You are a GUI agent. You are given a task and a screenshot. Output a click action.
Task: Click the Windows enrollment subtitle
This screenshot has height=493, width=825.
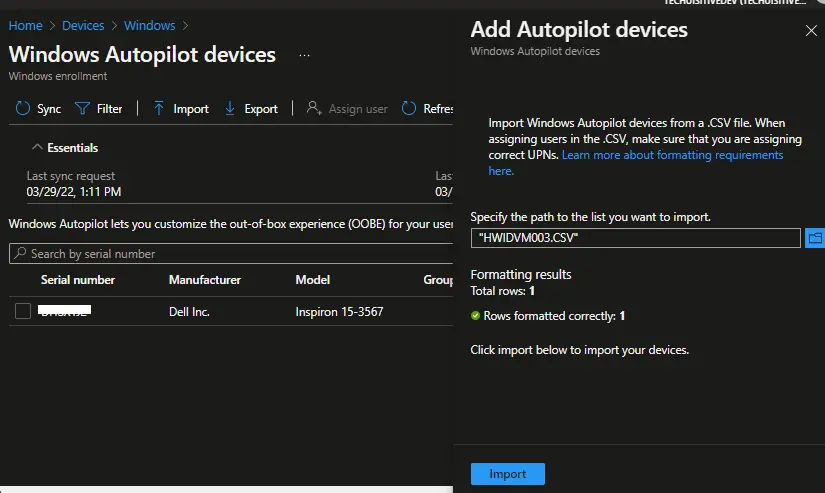[58, 76]
